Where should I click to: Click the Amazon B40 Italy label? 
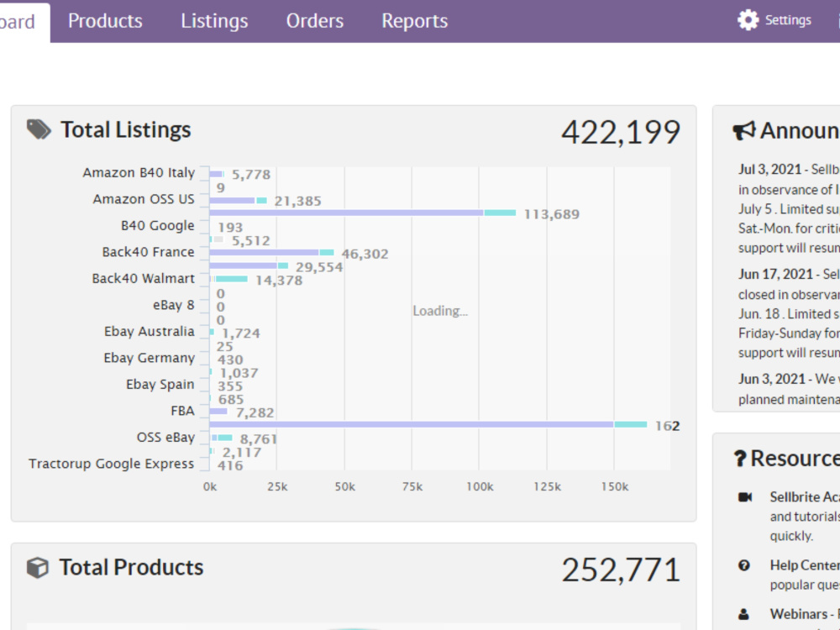tap(139, 173)
